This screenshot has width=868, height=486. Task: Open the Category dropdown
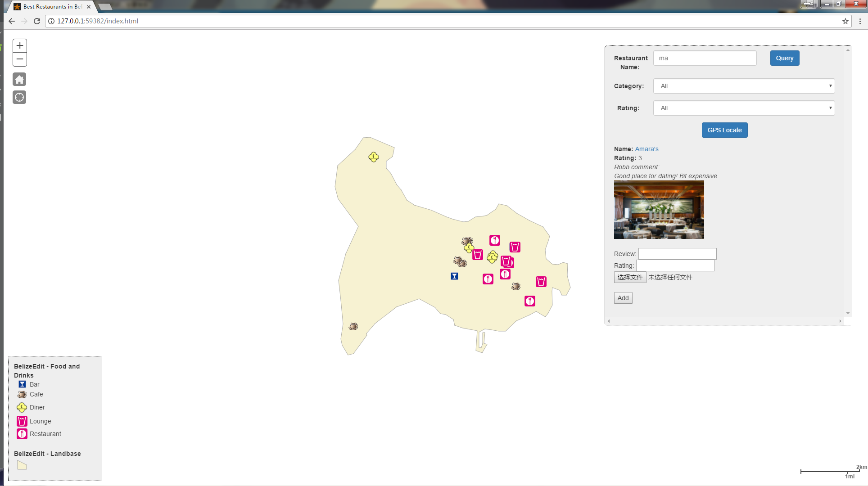[x=744, y=86]
